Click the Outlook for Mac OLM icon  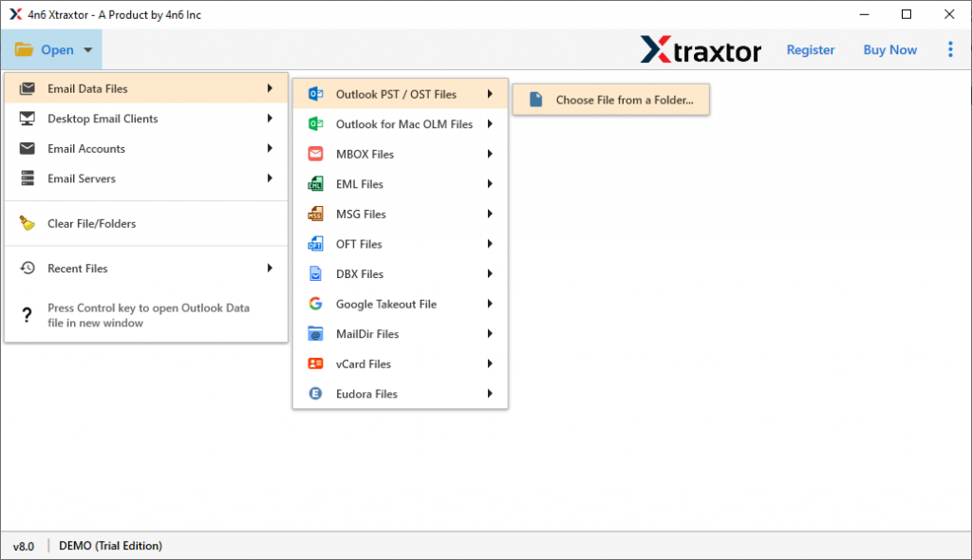315,124
